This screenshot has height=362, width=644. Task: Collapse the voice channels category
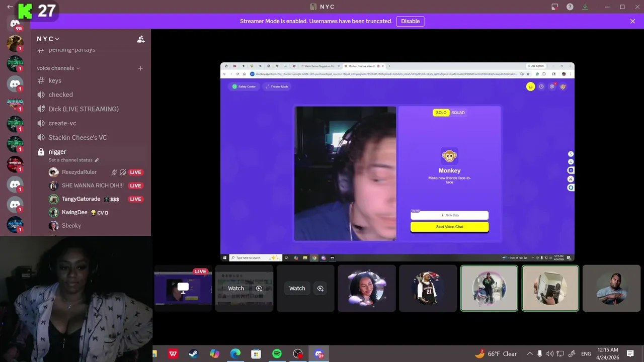tap(58, 68)
